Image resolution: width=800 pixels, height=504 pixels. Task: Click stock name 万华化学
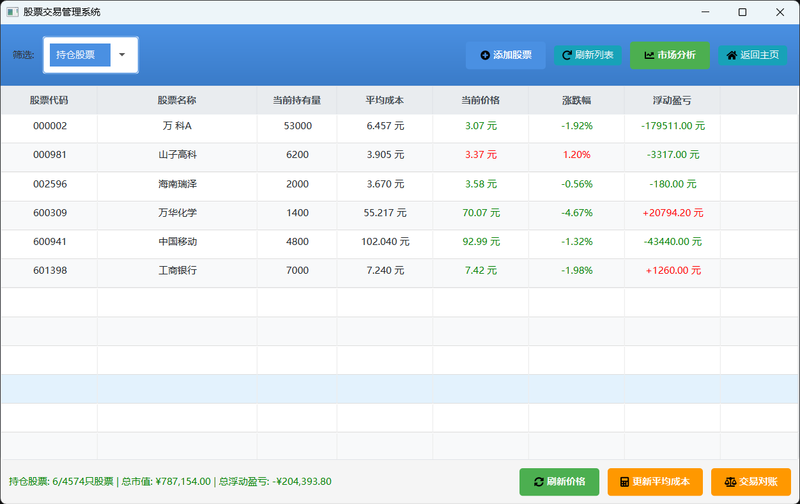click(x=177, y=213)
